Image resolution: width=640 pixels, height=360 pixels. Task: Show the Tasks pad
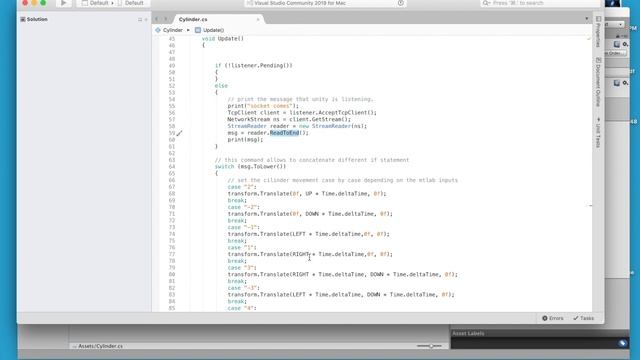584,318
